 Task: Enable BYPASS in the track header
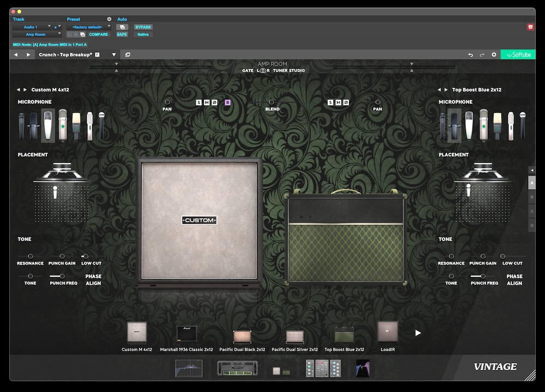click(x=143, y=26)
